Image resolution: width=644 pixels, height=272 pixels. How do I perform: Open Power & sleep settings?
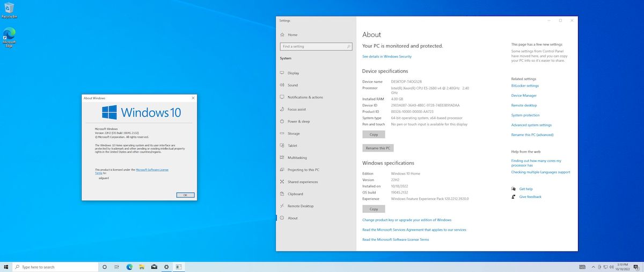298,121
